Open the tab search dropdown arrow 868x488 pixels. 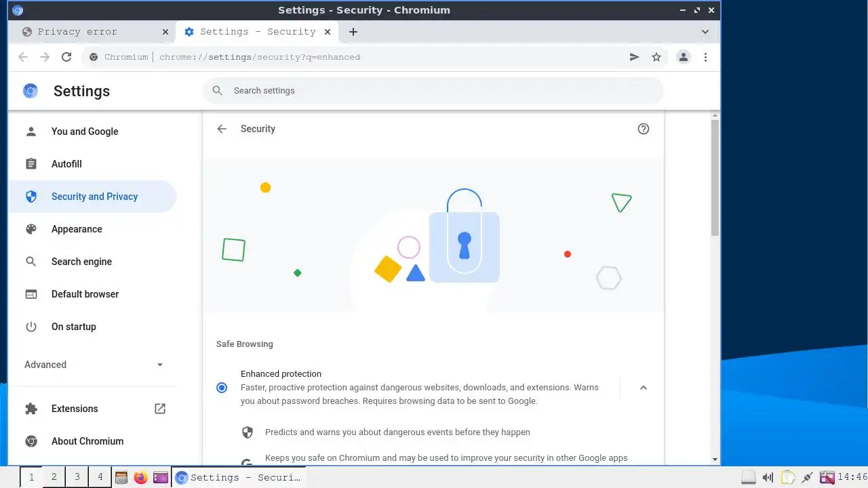tap(705, 32)
